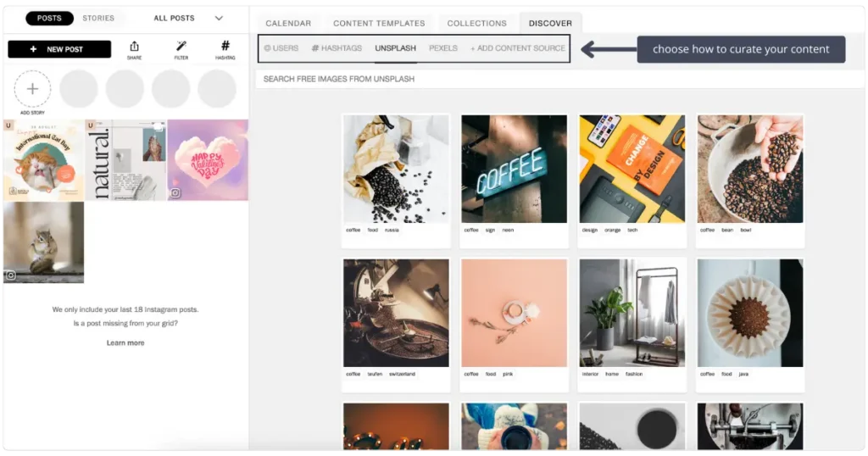The width and height of the screenshot is (868, 456).
Task: Click the Instagram icon on Valentine's post
Action: point(175,193)
